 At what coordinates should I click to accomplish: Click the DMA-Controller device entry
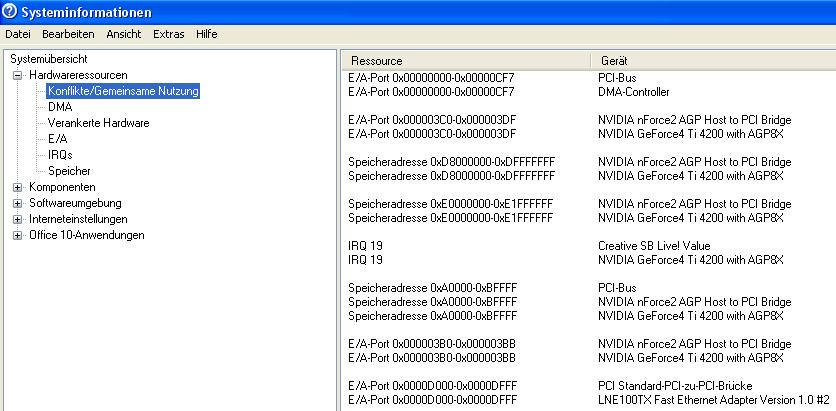click(x=633, y=92)
